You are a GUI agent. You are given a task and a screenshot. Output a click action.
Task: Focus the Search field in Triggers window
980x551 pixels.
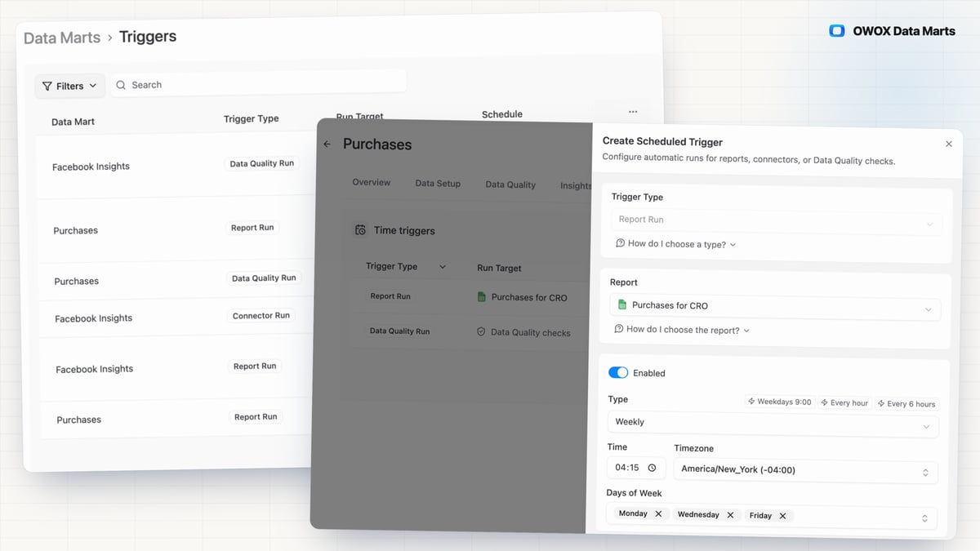pyautogui.click(x=258, y=85)
